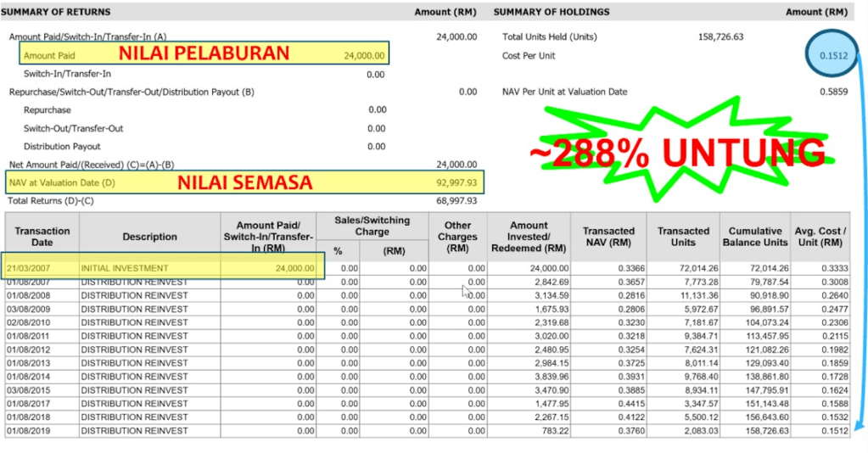Select the INITIAL INVESTMENT row description
868x453 pixels.
124,268
